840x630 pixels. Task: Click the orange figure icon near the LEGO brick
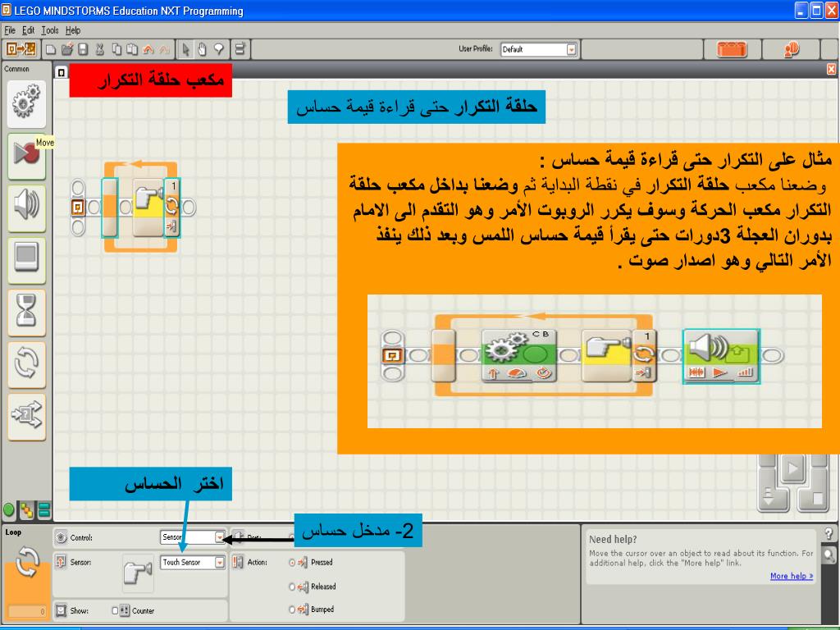tap(792, 50)
